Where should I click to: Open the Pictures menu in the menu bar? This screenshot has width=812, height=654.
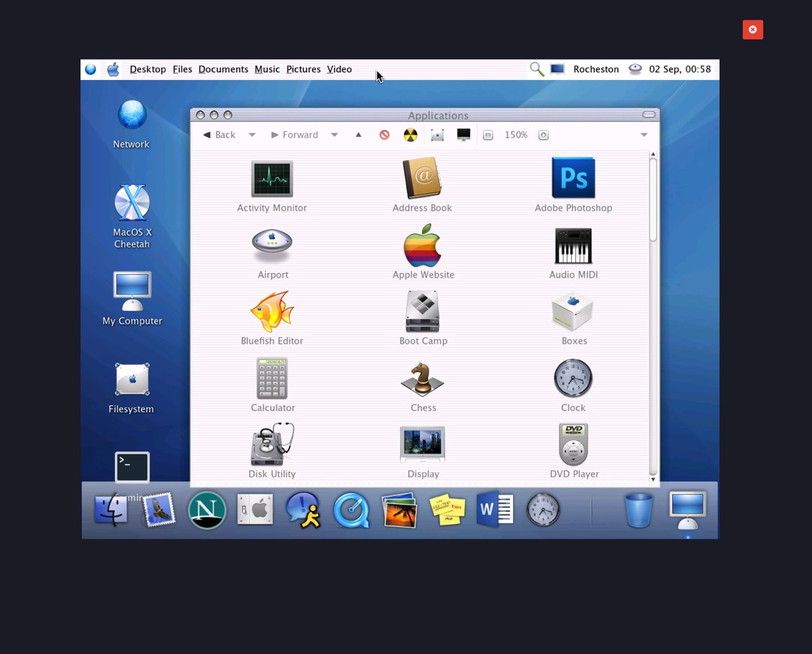[303, 69]
